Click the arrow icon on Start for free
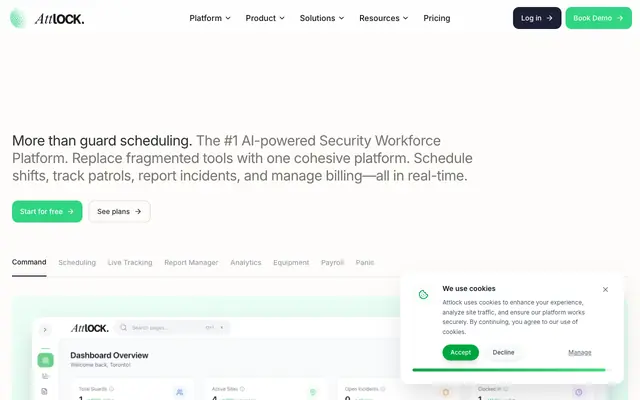This screenshot has height=400, width=640. click(x=71, y=211)
